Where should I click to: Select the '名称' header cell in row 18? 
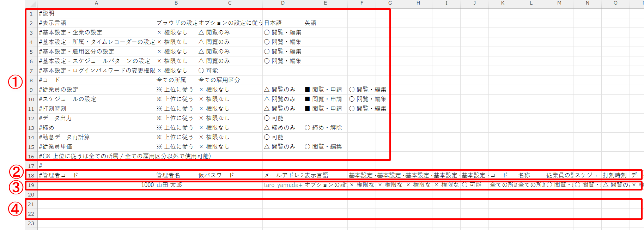[x=531, y=175]
